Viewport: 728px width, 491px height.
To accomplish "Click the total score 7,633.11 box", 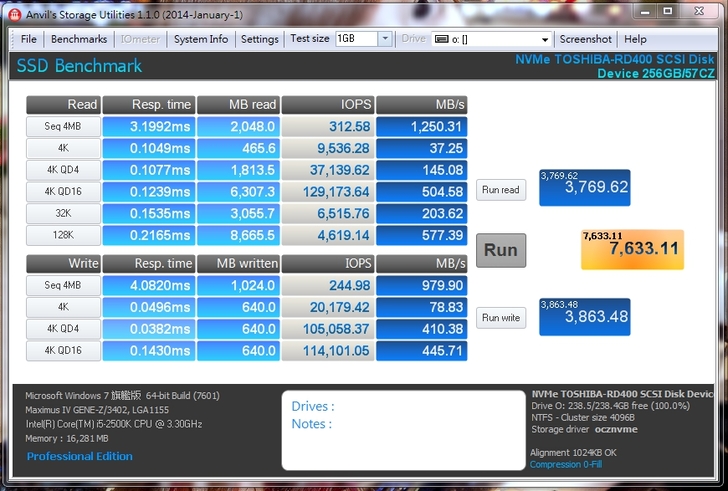I will tap(632, 249).
